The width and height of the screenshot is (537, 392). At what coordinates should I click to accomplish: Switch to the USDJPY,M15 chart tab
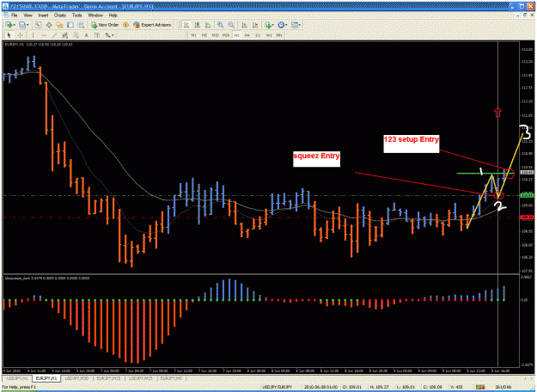click(x=141, y=378)
